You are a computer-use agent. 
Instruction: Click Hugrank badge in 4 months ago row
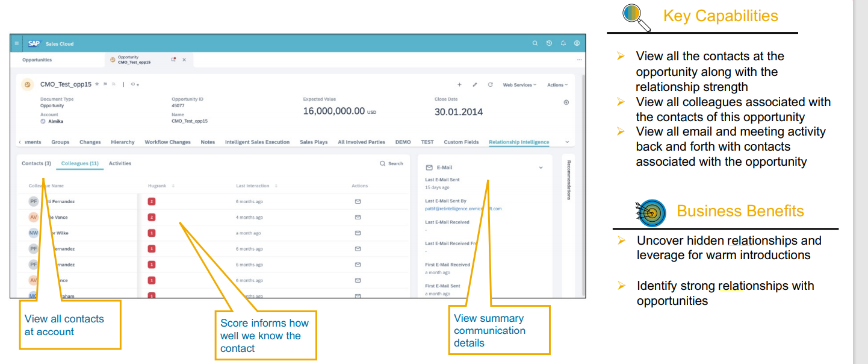pos(152,217)
